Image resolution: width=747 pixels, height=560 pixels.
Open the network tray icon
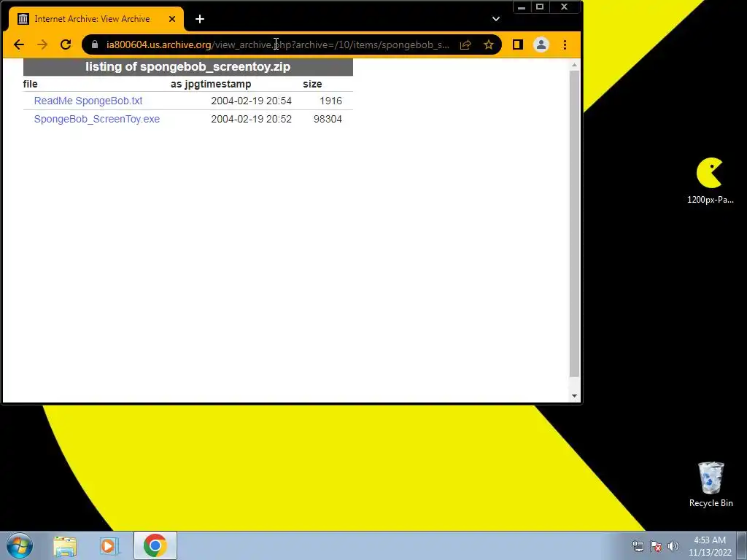click(x=638, y=546)
